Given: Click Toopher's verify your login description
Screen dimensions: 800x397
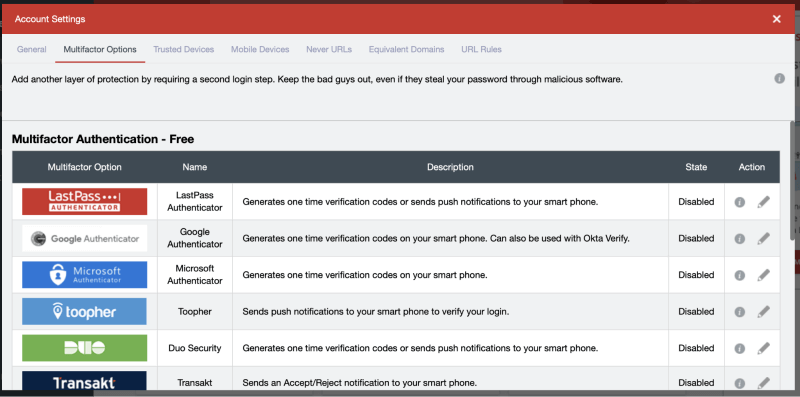Looking at the screenshot, I should click(x=376, y=312).
